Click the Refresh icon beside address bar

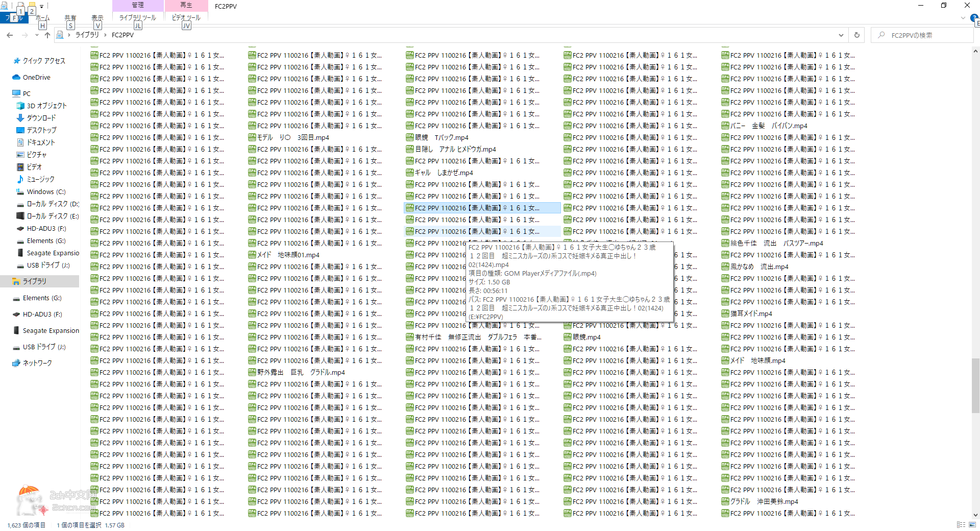[857, 35]
